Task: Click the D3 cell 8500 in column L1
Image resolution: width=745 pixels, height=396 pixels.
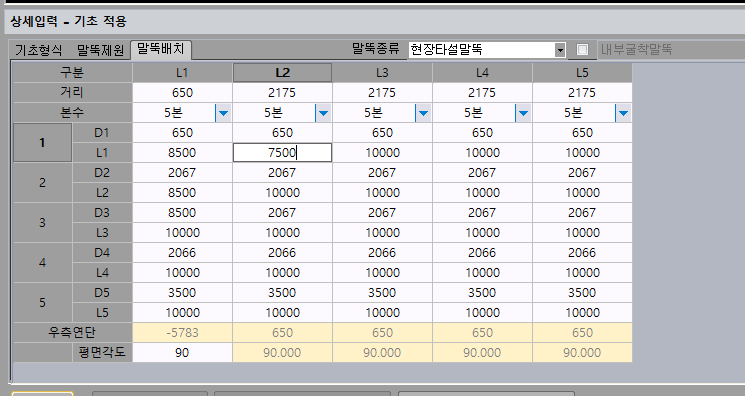Action: (182, 212)
